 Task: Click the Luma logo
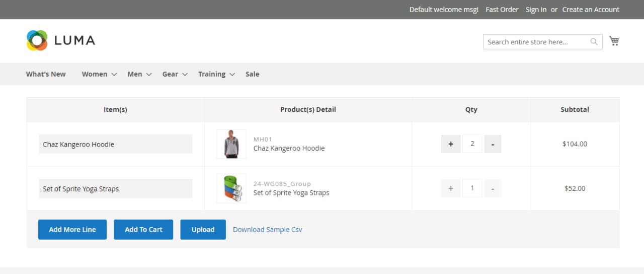coord(61,40)
